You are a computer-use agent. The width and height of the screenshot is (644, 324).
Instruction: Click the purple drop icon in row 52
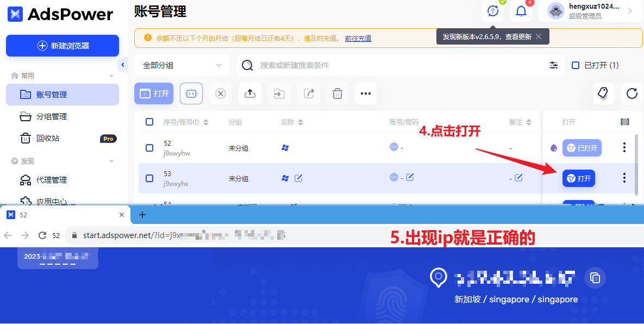pyautogui.click(x=554, y=148)
